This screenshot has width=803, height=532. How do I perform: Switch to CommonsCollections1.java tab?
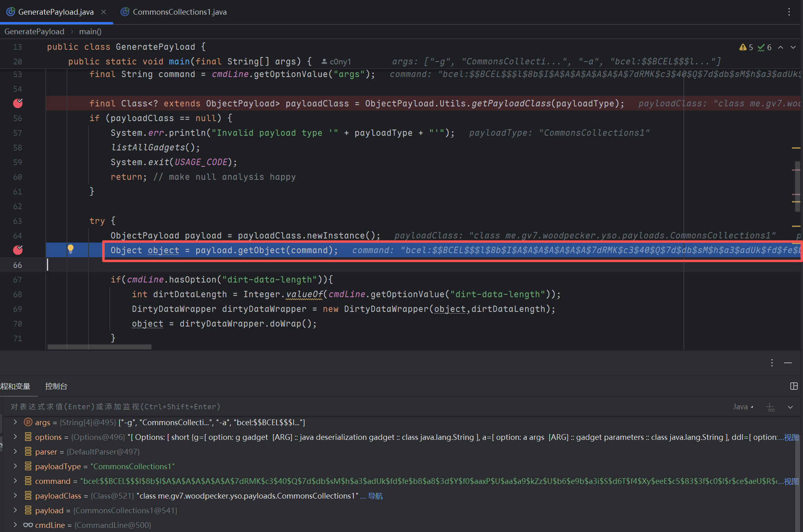[180, 12]
